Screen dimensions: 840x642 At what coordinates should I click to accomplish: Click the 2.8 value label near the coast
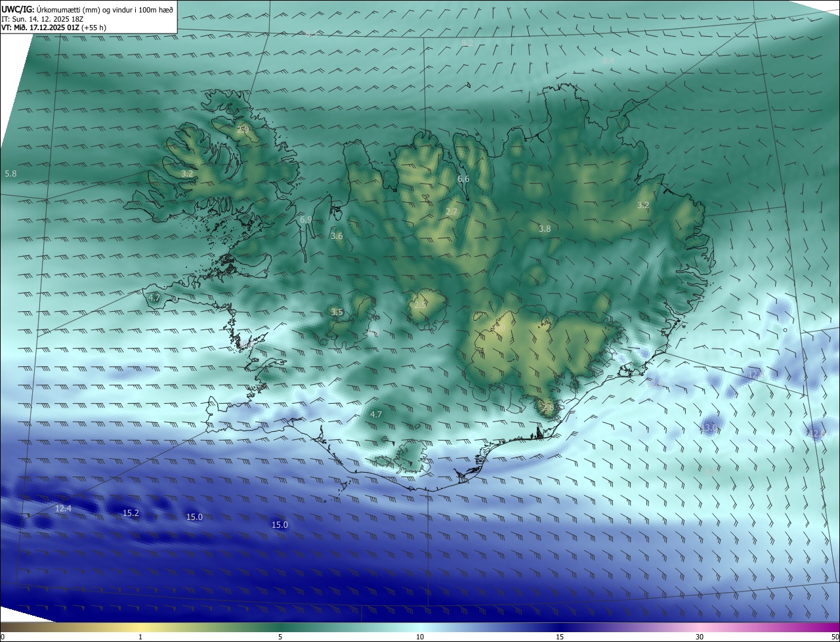tap(548, 408)
